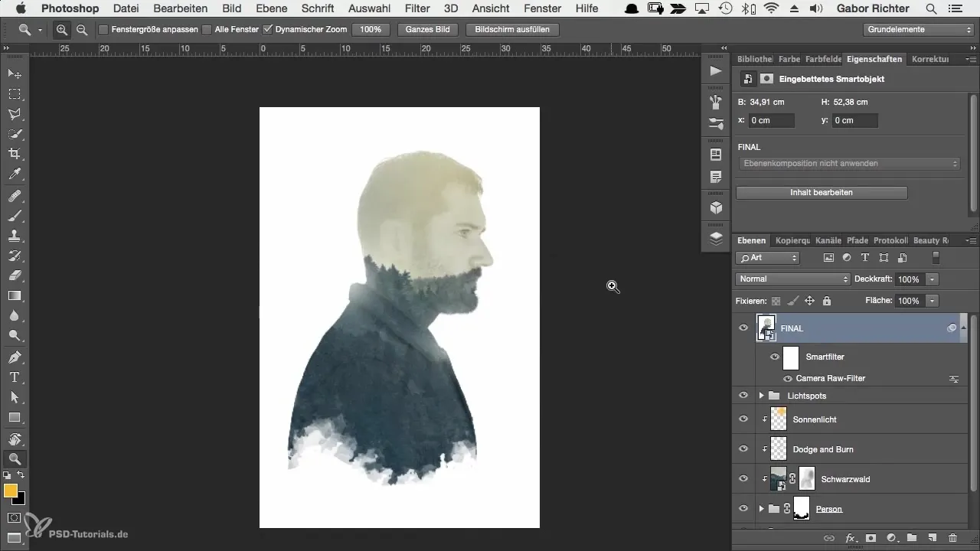Add a layer style via fx icon

coord(850,539)
